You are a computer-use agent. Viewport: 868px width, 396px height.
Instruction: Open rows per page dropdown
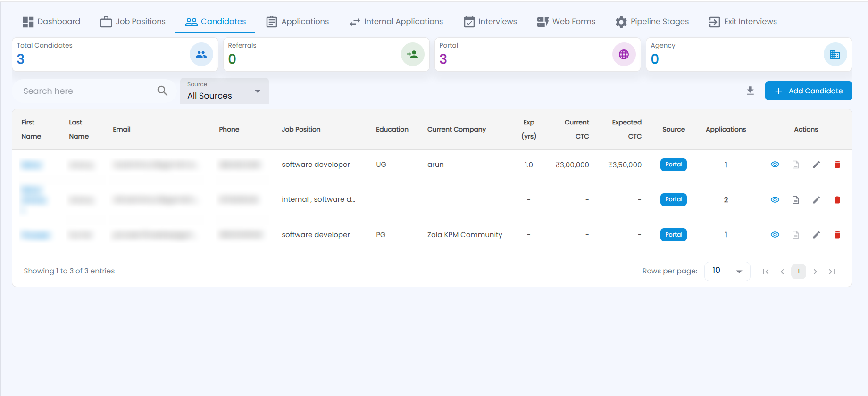727,271
